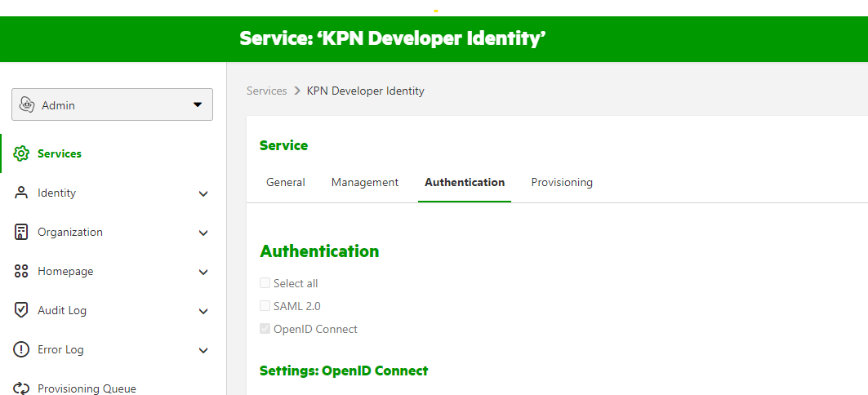
Task: Expand the Homepage menu chevron
Action: [x=203, y=273]
